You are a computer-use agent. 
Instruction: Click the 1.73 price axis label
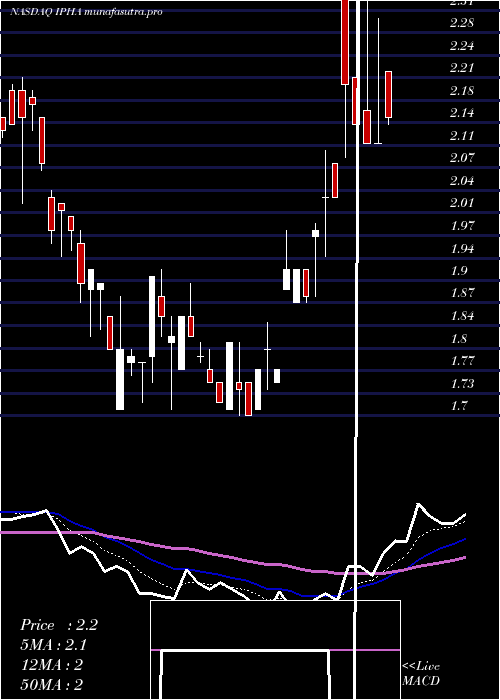point(462,383)
